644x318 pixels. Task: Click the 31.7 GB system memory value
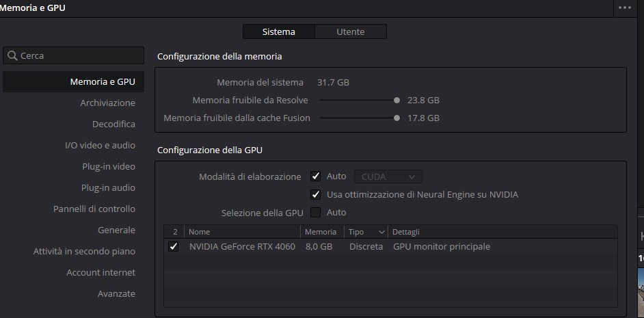[x=333, y=83]
